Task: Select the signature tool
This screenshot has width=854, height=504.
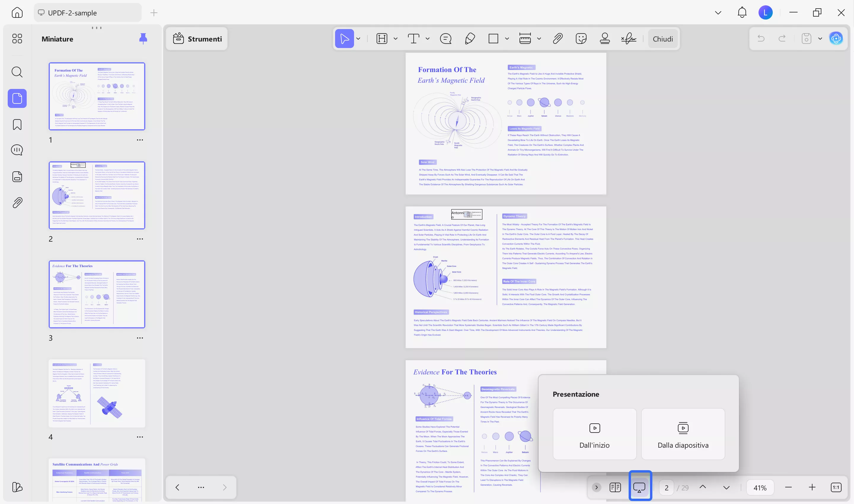Action: (629, 38)
